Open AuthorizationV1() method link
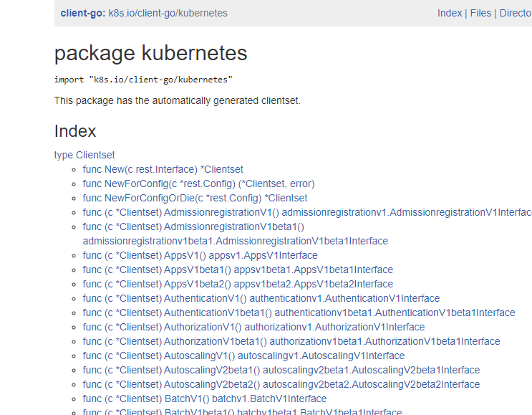Image resolution: width=532 pixels, height=415 pixels. (253, 327)
